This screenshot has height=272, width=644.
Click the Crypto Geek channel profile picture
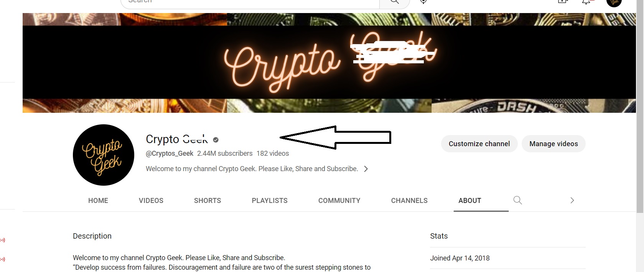click(x=104, y=155)
